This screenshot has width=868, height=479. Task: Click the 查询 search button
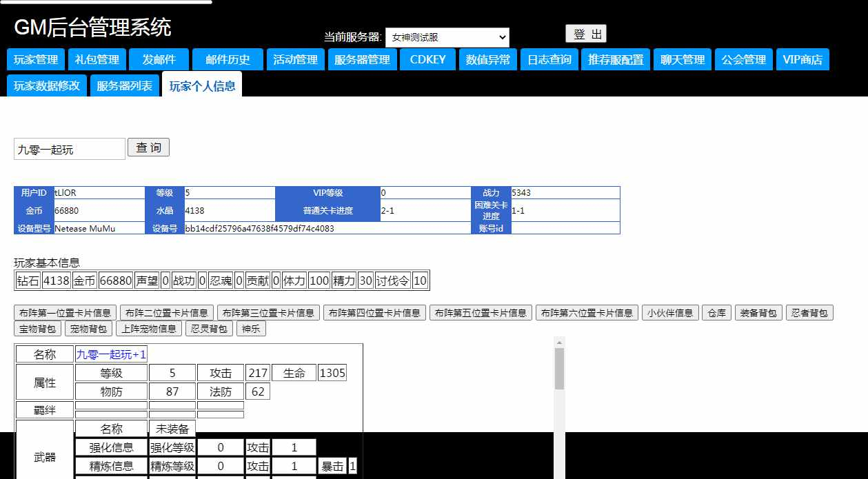[148, 147]
